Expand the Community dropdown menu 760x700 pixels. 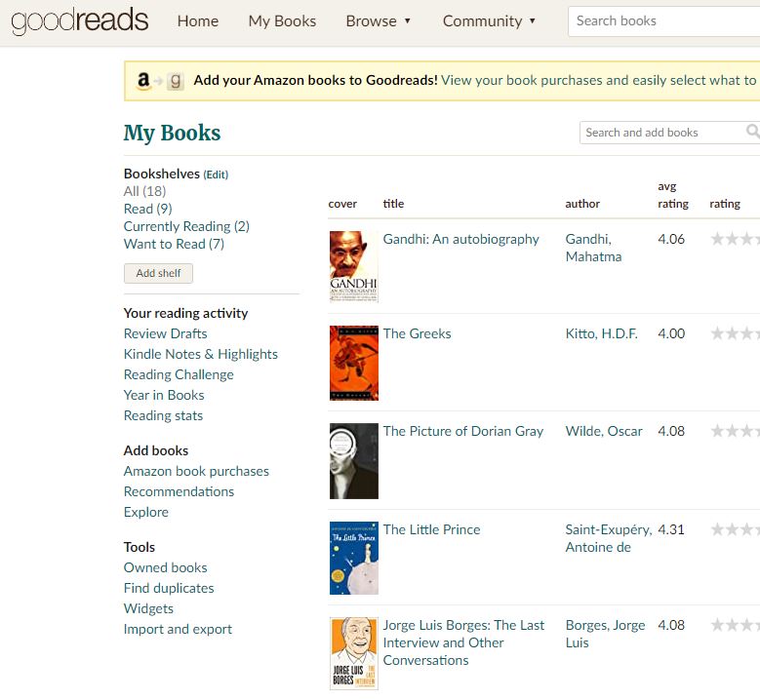tap(489, 21)
